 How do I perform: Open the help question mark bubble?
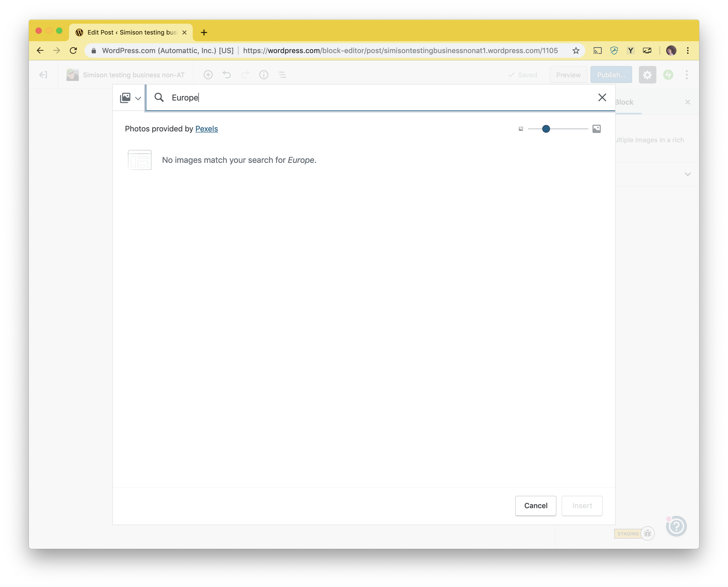(x=676, y=526)
